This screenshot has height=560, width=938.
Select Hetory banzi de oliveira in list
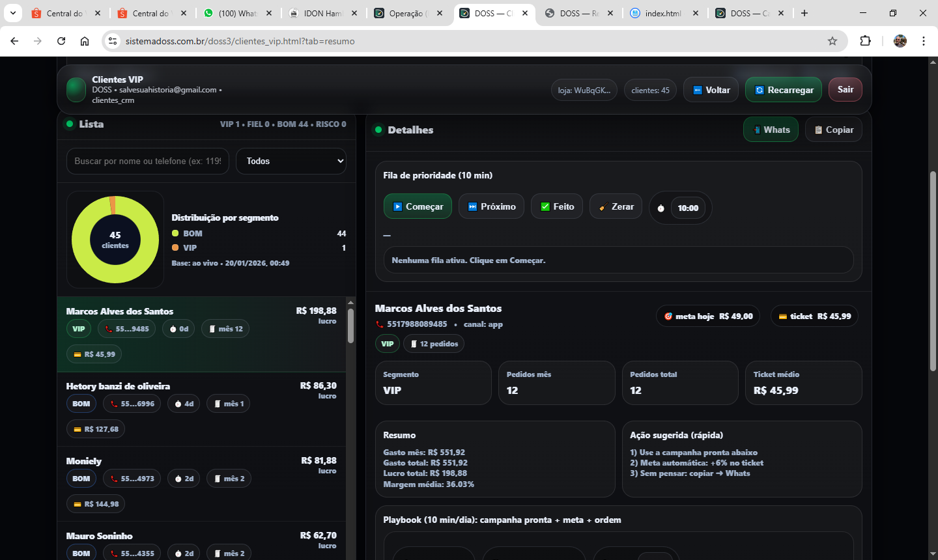pyautogui.click(x=118, y=386)
